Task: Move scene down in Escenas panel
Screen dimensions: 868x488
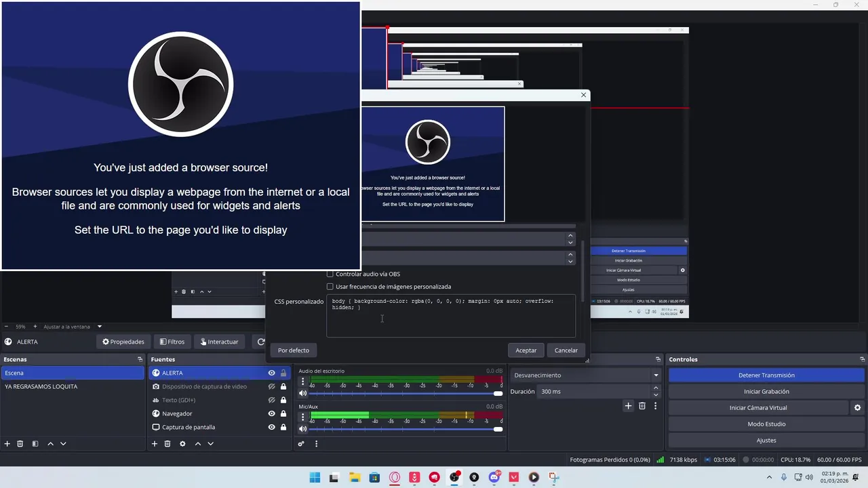Action: (x=63, y=444)
